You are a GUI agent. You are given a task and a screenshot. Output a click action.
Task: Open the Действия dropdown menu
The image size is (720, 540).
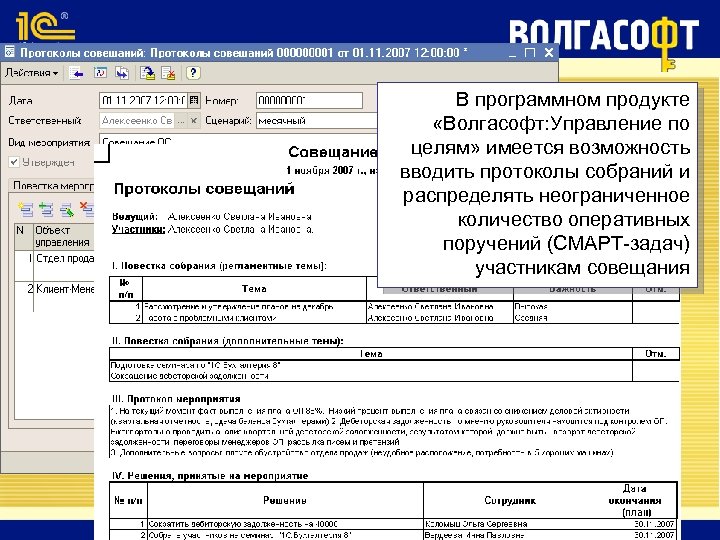31,73
